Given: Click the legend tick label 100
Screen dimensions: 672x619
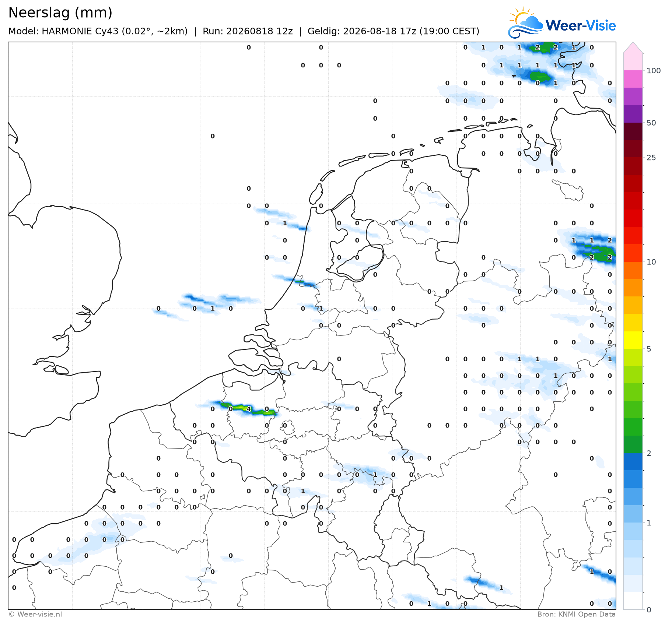Looking at the screenshot, I should click(x=654, y=71).
